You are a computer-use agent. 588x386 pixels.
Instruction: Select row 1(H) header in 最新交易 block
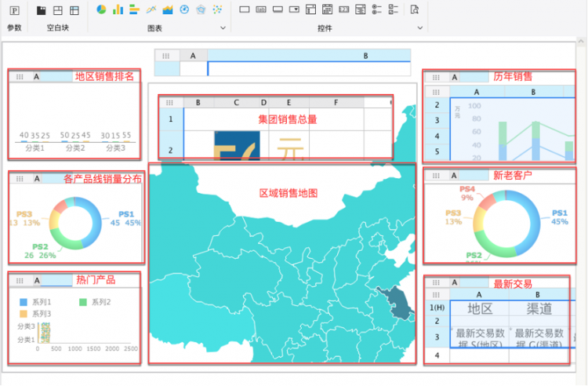437,308
